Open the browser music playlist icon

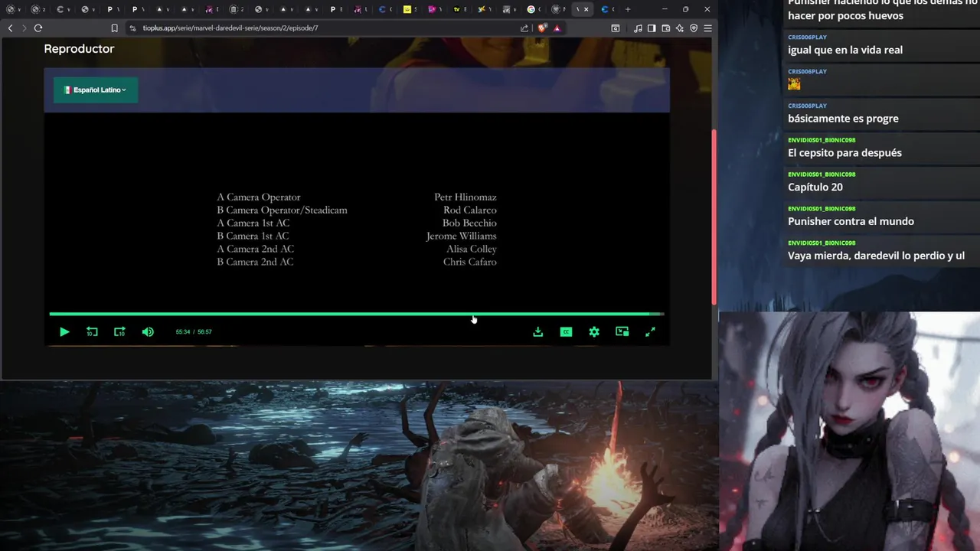click(638, 28)
